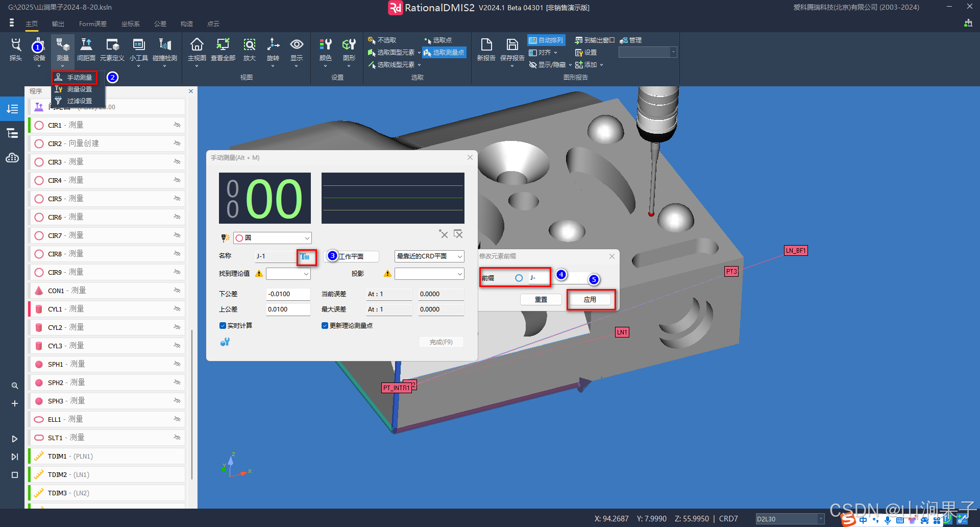This screenshot has height=527, width=980.
Task: Expand 选取面型元素 dropdown arrow
Action: 419,53
